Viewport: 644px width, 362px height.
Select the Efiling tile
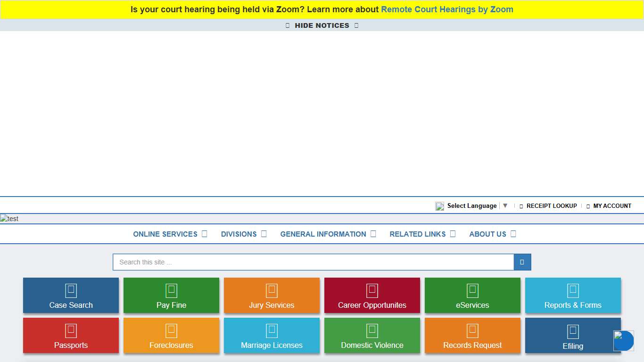573,336
